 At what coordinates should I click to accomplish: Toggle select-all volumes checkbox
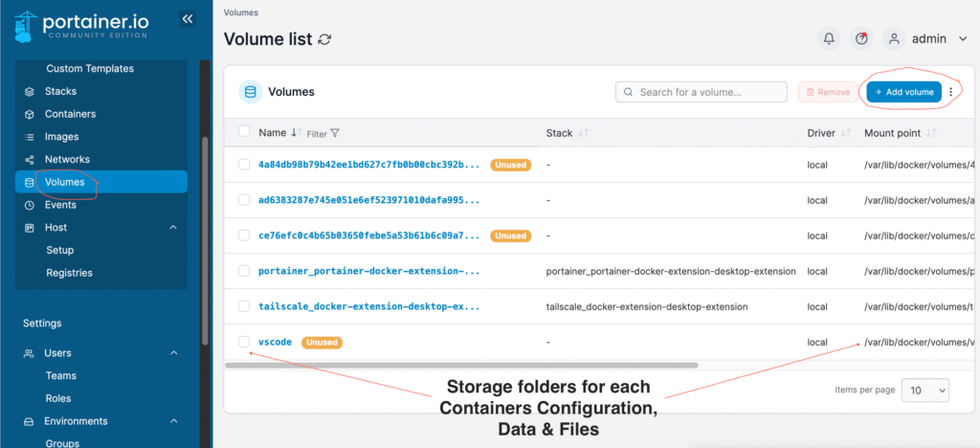point(244,131)
